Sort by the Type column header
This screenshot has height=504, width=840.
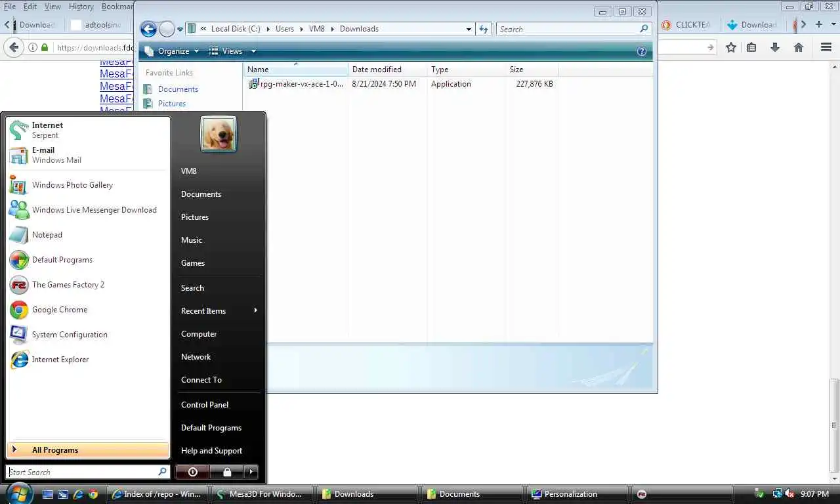(467, 70)
